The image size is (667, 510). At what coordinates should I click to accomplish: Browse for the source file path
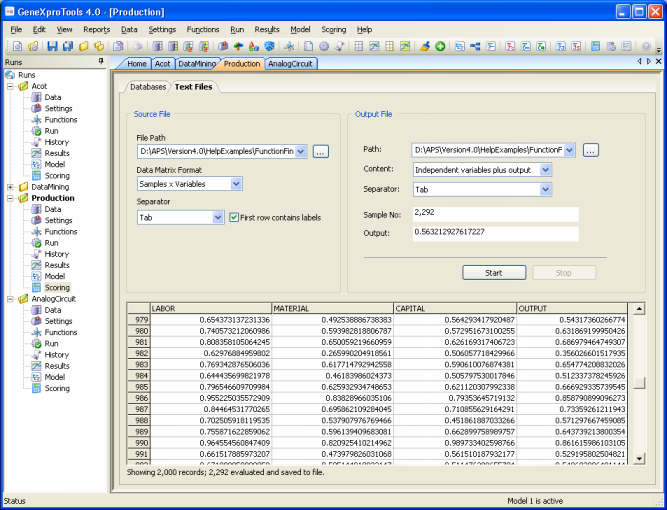coord(321,152)
